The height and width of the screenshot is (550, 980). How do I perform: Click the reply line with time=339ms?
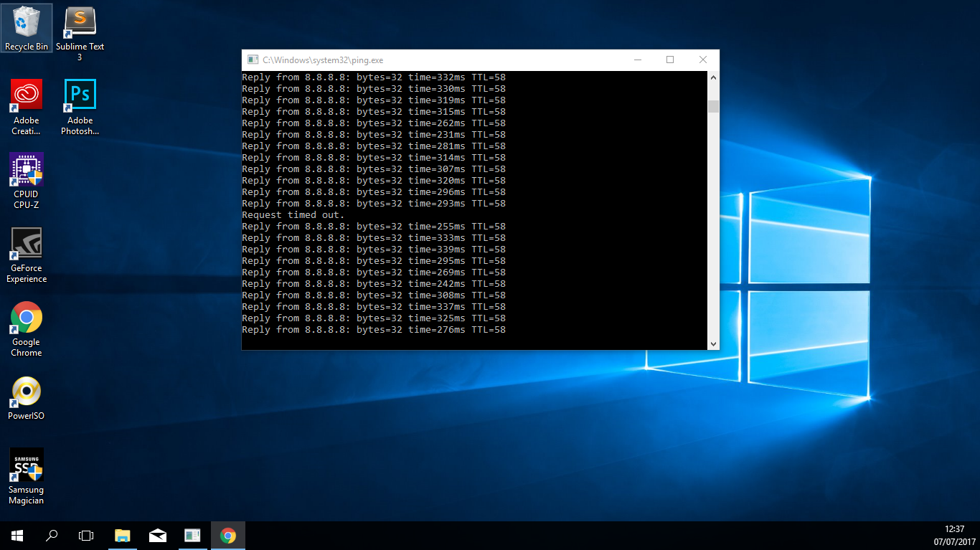[x=374, y=250]
